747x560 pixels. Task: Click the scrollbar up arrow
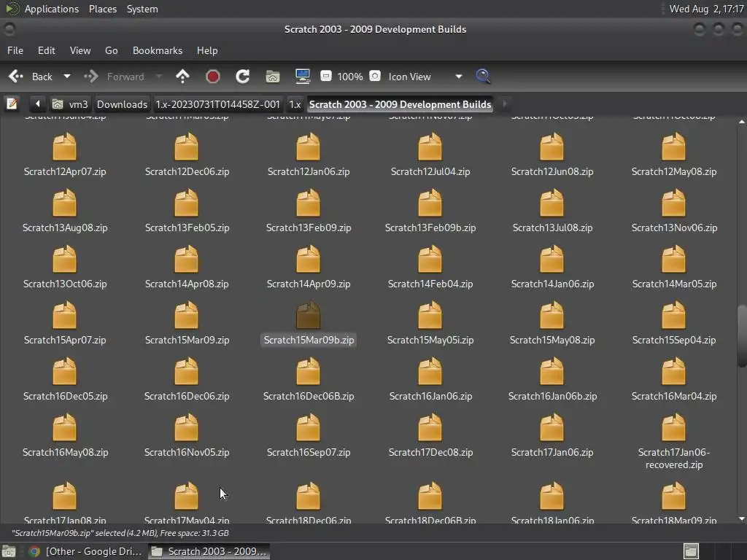(x=741, y=122)
